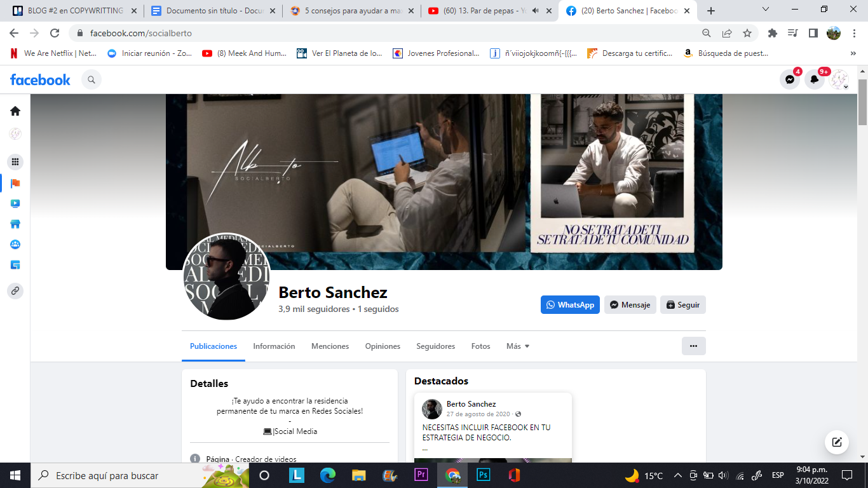This screenshot has height=488, width=868.
Task: Open the cover photo
Action: click(x=444, y=182)
